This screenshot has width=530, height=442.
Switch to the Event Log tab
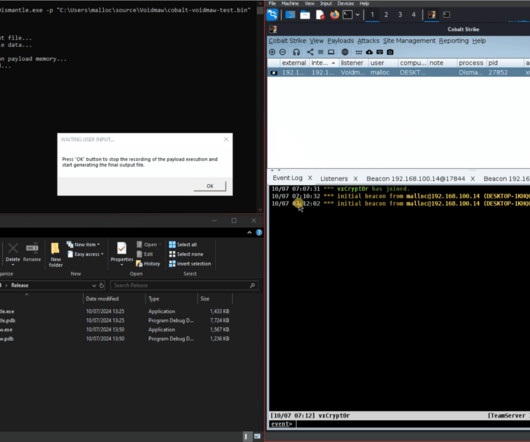click(287, 178)
